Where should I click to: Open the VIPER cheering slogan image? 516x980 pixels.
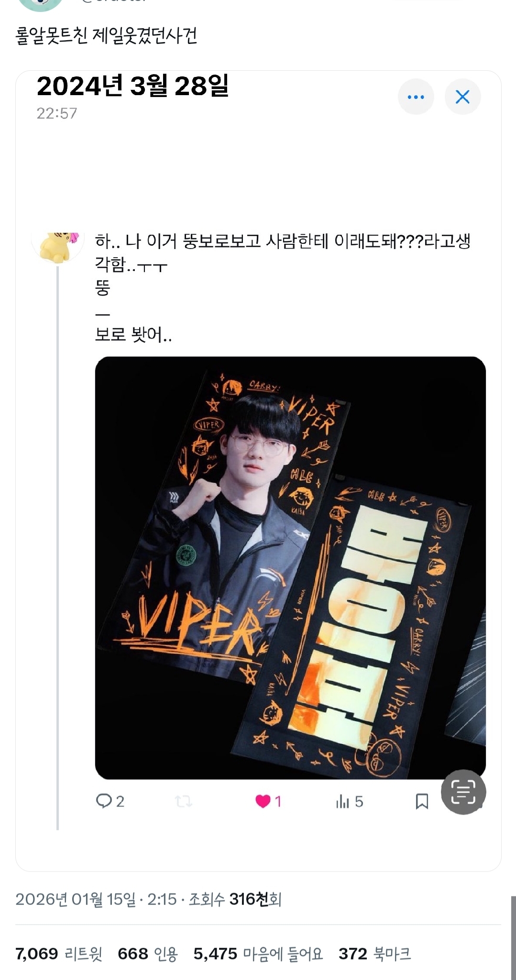[x=290, y=568]
